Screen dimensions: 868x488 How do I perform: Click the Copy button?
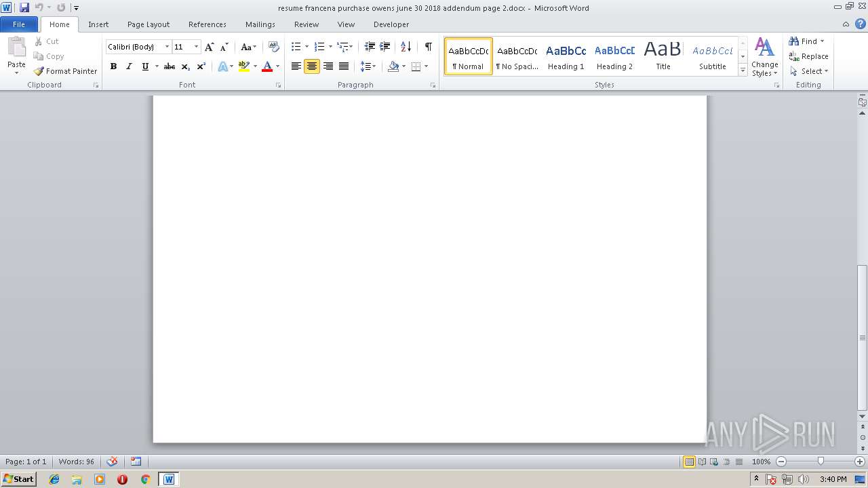pyautogui.click(x=49, y=56)
